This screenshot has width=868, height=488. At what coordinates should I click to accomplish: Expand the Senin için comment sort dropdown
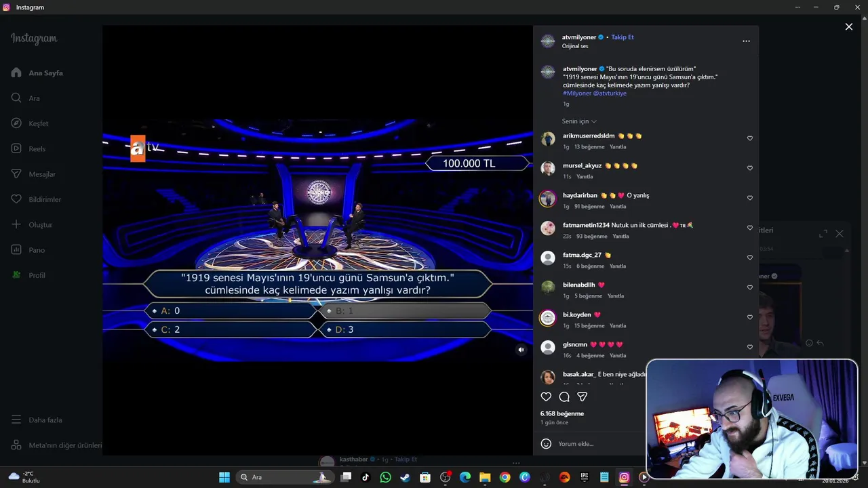(x=579, y=121)
